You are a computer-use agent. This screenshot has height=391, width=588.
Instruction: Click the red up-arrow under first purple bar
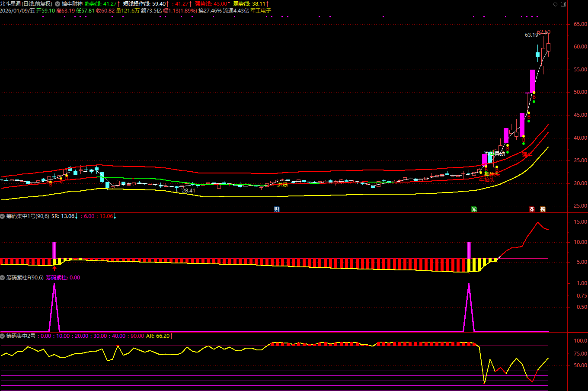(x=54, y=268)
